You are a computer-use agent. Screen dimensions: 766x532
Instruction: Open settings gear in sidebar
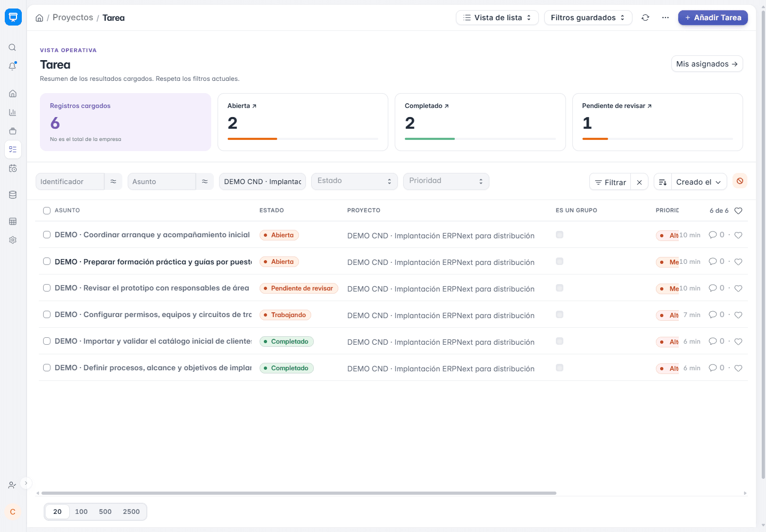[x=13, y=240]
